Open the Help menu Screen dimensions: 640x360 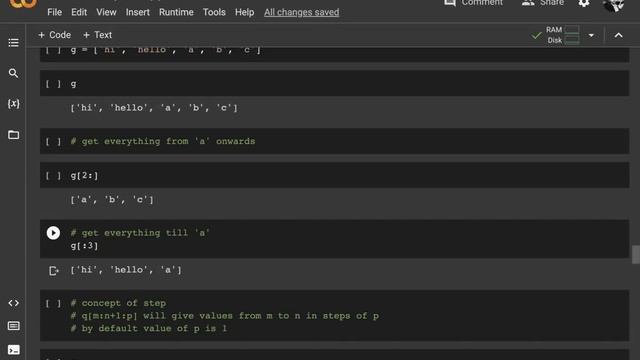click(x=244, y=12)
